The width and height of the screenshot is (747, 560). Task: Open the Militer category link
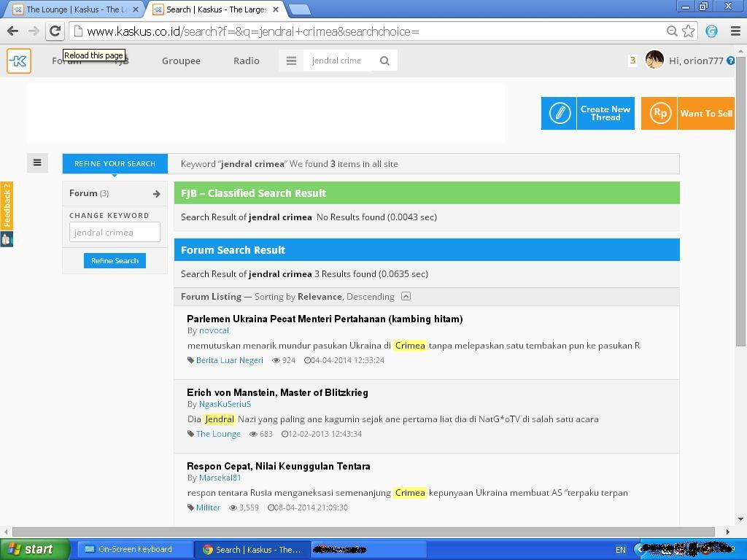point(208,507)
